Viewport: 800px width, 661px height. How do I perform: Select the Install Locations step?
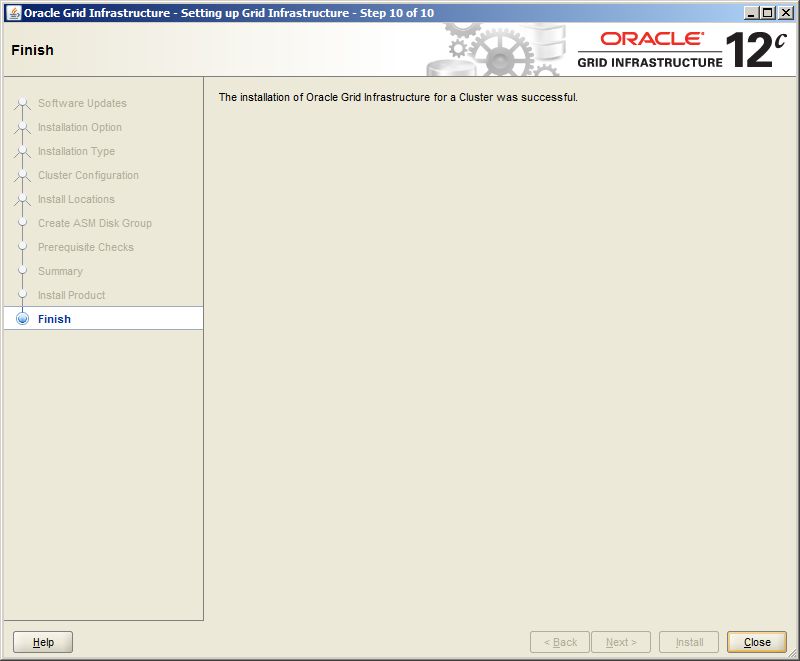(76, 199)
